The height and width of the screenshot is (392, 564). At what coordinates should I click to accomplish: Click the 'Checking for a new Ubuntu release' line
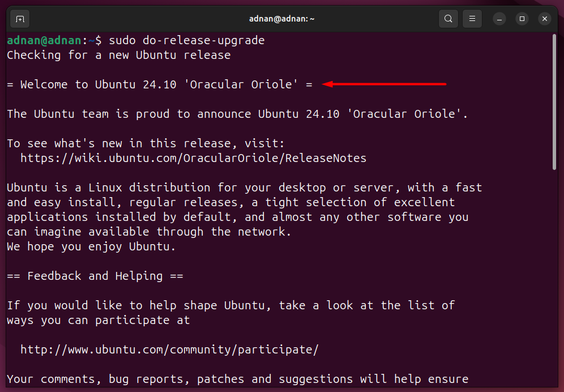119,55
